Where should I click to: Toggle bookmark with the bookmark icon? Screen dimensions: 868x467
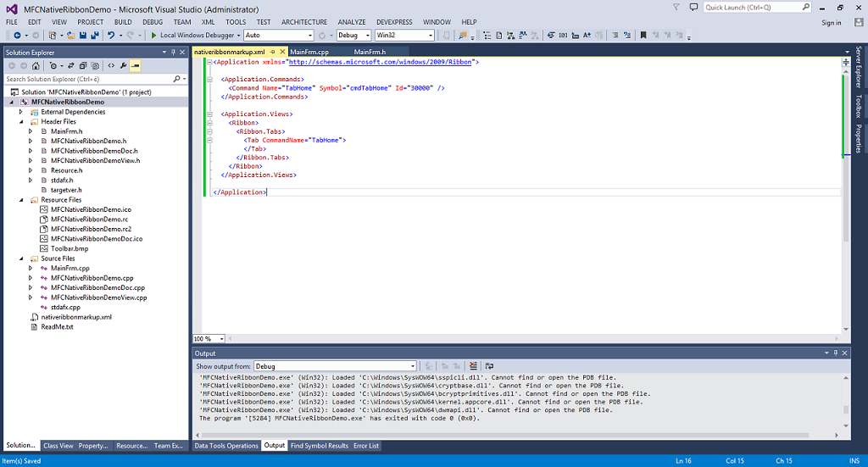(643, 36)
